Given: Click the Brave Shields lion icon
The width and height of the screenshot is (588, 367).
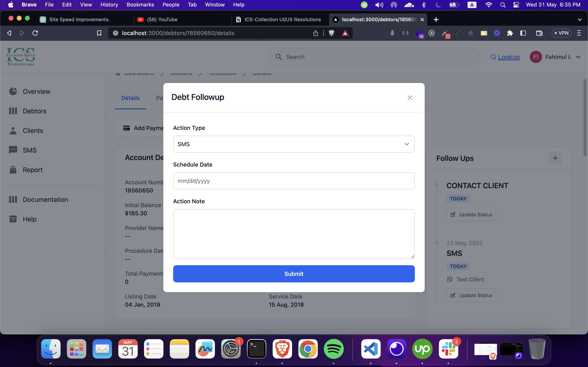Looking at the screenshot, I should [x=331, y=33].
